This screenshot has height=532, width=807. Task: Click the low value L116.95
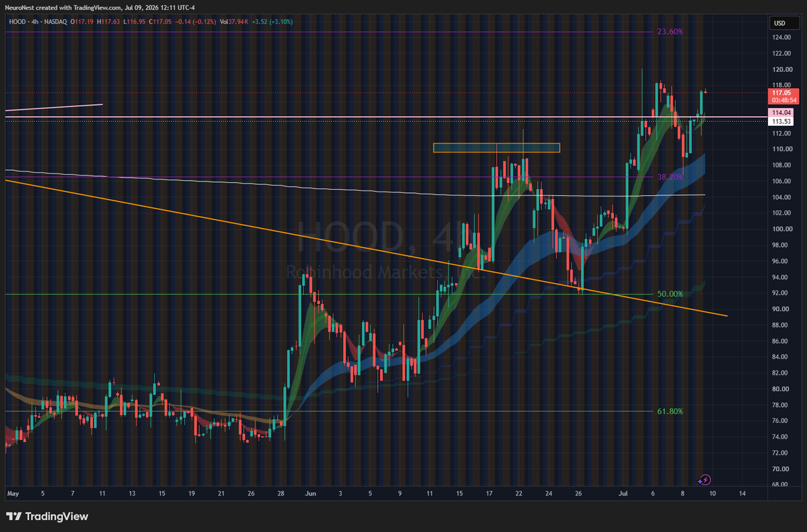click(136, 22)
